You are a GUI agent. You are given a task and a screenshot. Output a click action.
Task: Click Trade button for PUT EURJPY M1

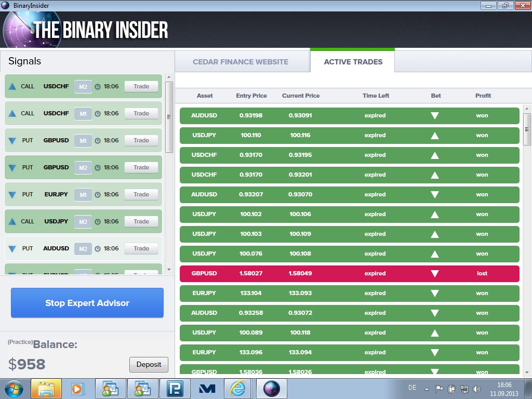(x=141, y=194)
